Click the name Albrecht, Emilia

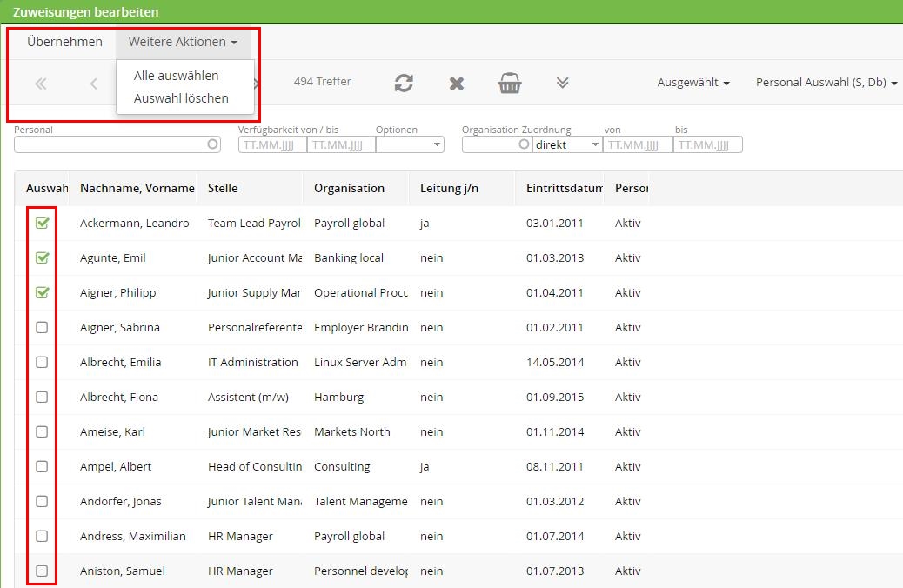click(x=120, y=362)
